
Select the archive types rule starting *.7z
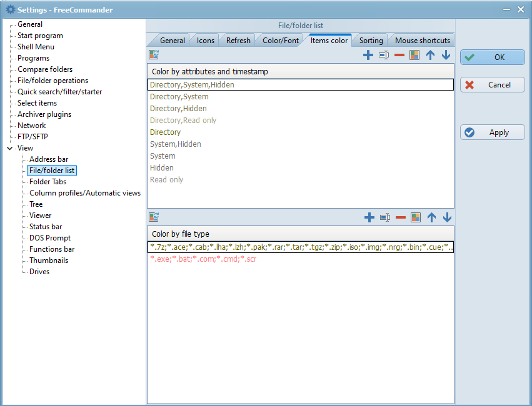click(x=301, y=247)
